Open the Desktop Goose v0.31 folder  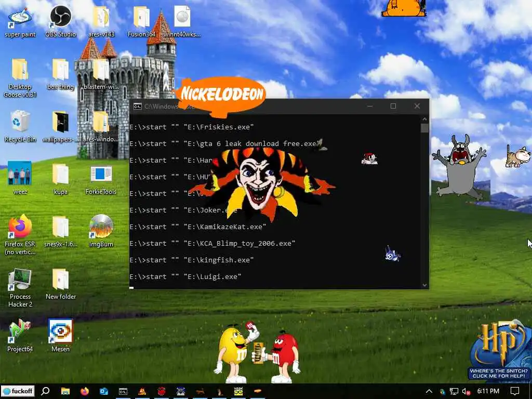pos(20,78)
